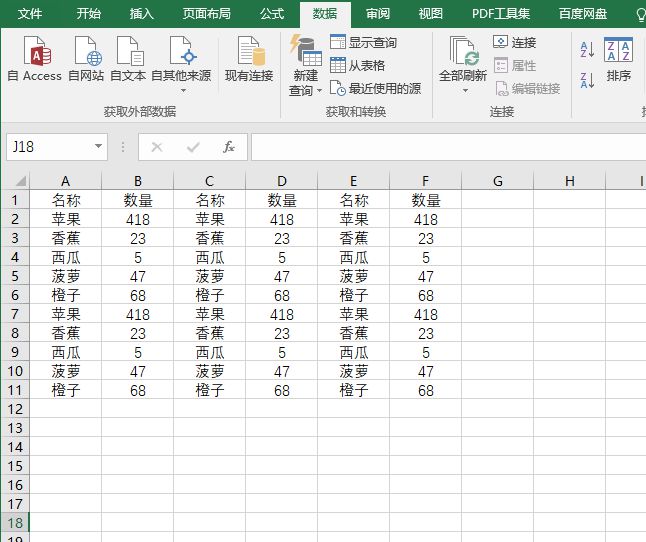Image resolution: width=646 pixels, height=542 pixels.
Task: Expand the 全部刷新 dropdown arrow
Action: click(x=465, y=90)
